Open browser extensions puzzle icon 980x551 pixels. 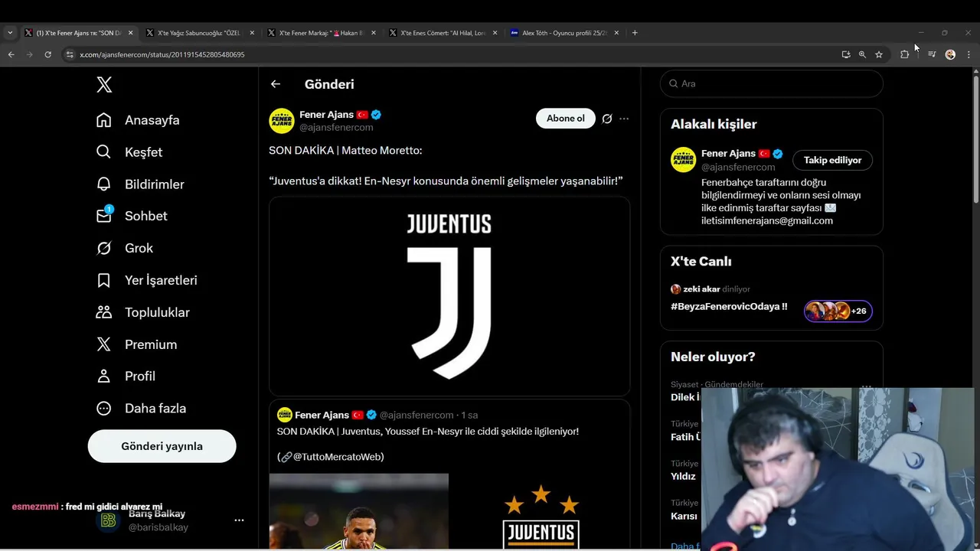(x=905, y=54)
